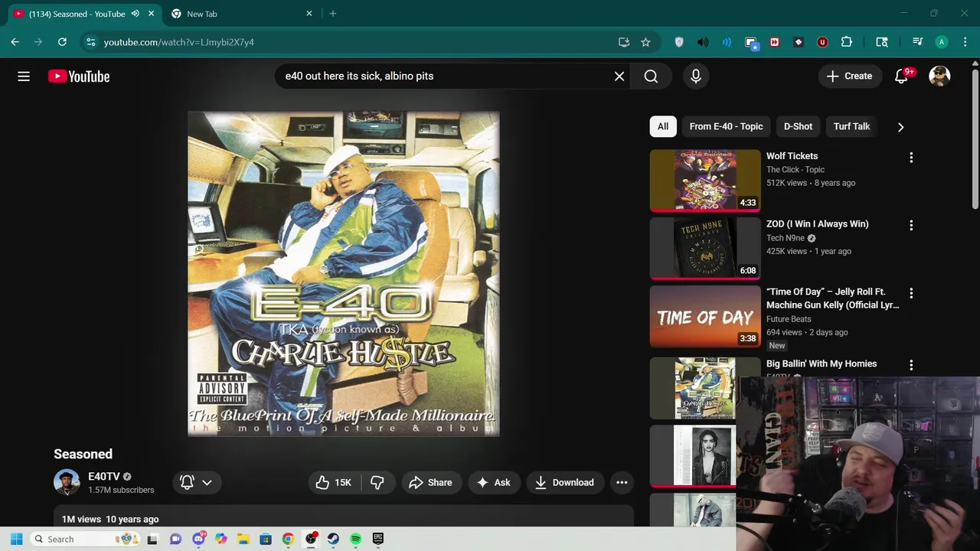Image resolution: width=980 pixels, height=551 pixels.
Task: Go back in browser history
Action: click(x=15, y=42)
